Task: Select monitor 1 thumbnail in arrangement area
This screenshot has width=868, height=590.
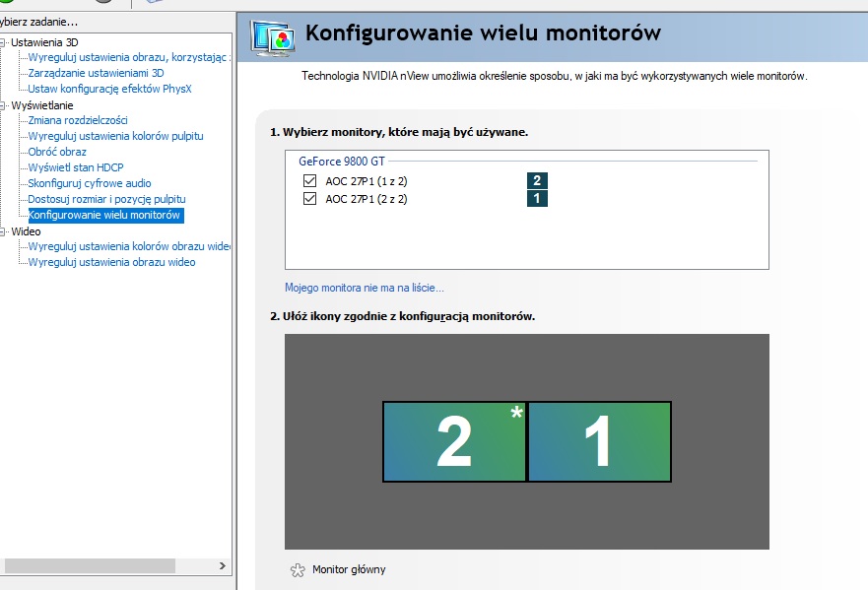Action: 599,441
